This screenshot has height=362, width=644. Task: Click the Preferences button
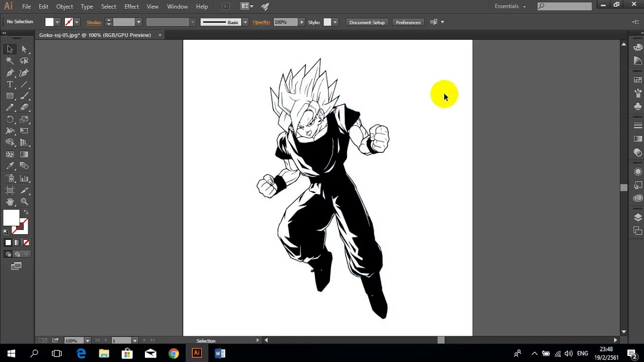[x=408, y=22]
